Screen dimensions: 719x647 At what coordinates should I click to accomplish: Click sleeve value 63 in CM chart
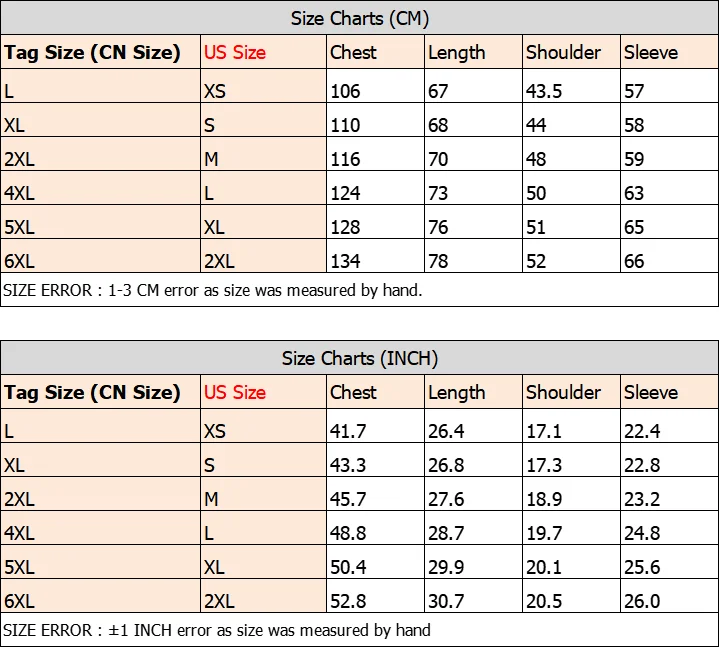point(634,193)
